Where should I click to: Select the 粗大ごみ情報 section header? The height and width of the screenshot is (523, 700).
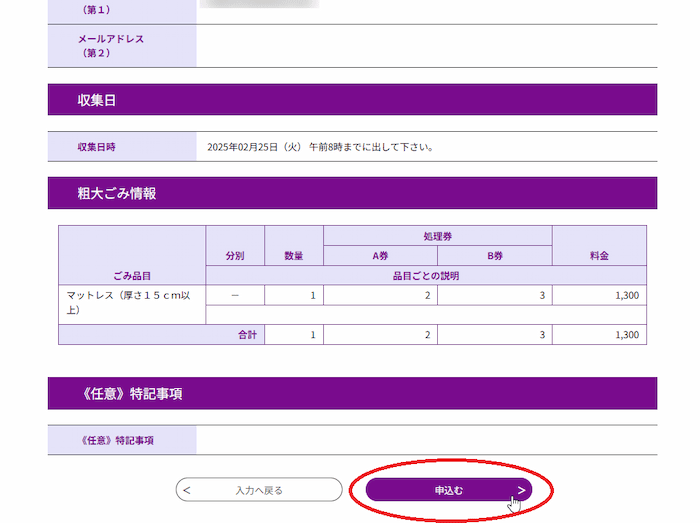352,193
